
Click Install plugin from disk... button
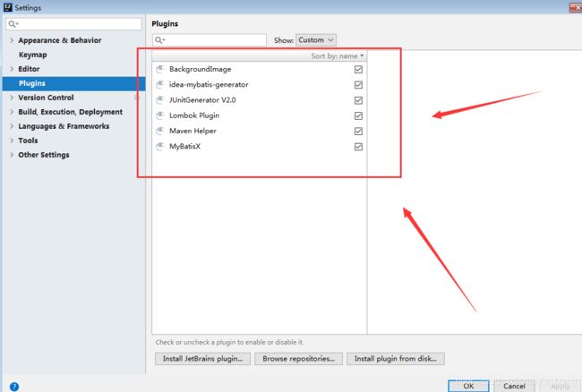click(395, 359)
